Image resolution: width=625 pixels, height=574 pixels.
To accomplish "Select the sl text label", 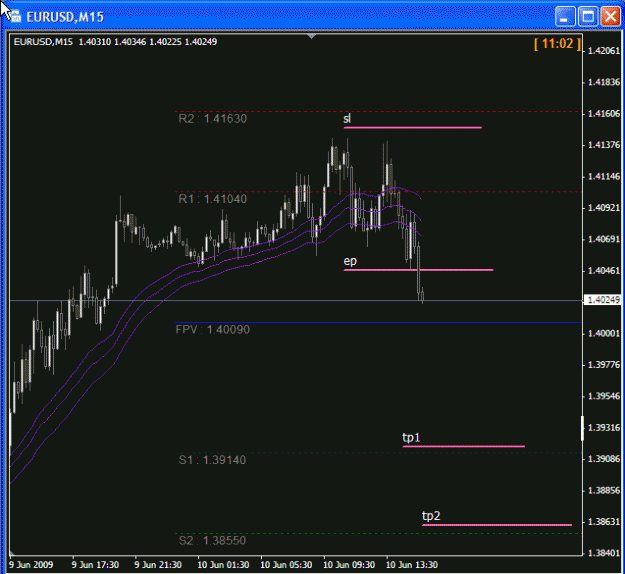I will coord(347,118).
